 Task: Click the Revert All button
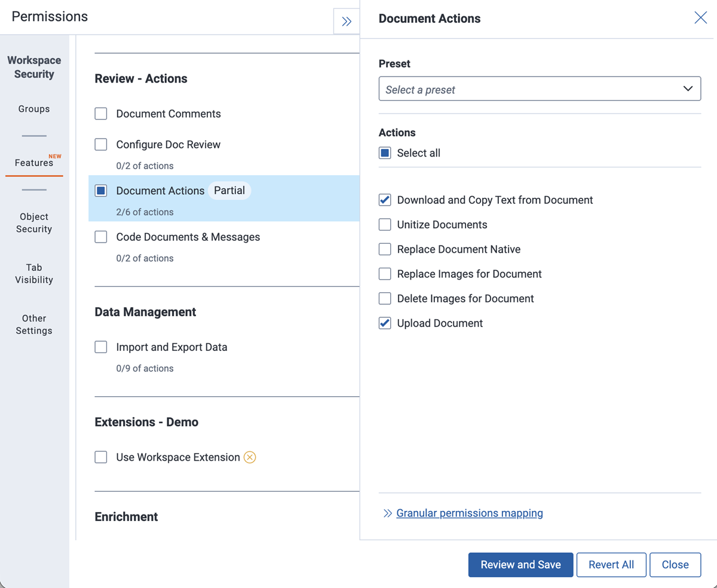tap(611, 565)
